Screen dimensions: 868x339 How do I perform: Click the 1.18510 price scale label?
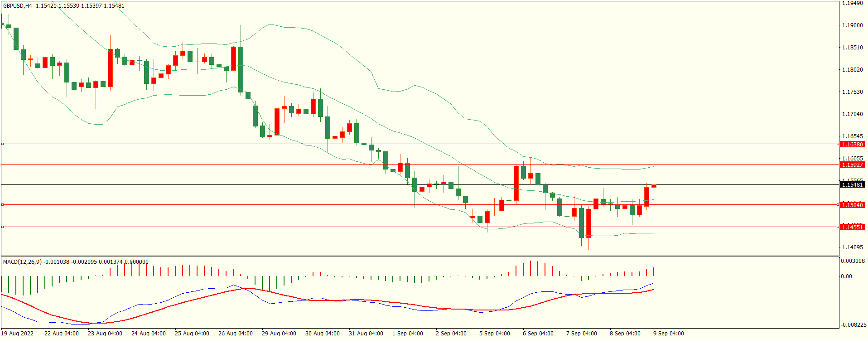(x=853, y=48)
